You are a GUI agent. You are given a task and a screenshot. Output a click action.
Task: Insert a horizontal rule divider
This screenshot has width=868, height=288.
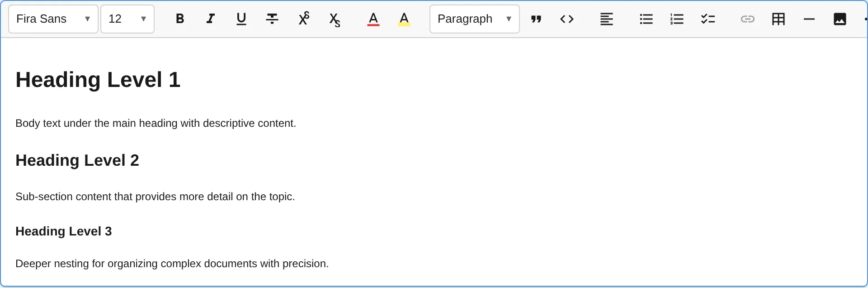[809, 19]
